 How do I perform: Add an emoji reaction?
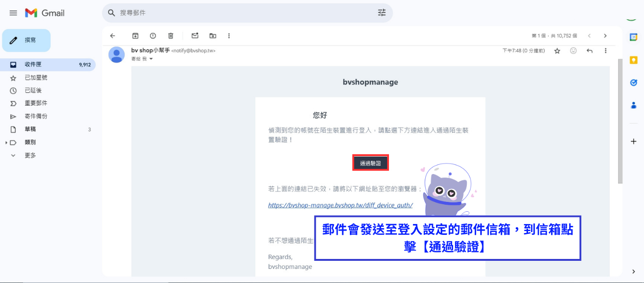tap(573, 50)
